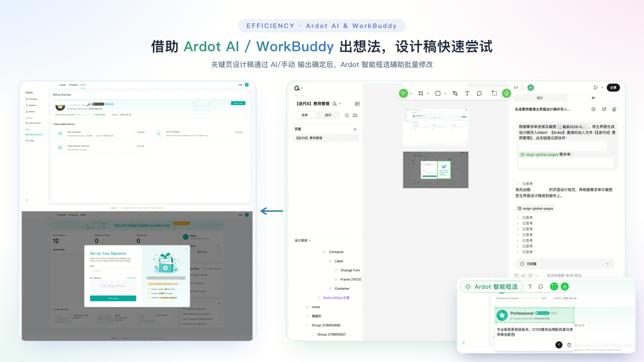This screenshot has height=362, width=644.
Task: Activate the dashed smart-selection tool in main toolbar
Action: click(x=495, y=94)
